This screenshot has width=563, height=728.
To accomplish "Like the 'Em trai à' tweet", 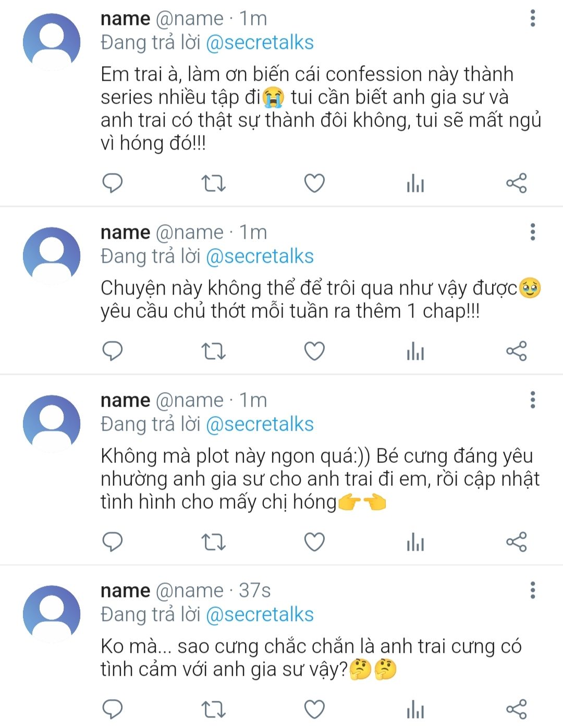I will pyautogui.click(x=314, y=183).
